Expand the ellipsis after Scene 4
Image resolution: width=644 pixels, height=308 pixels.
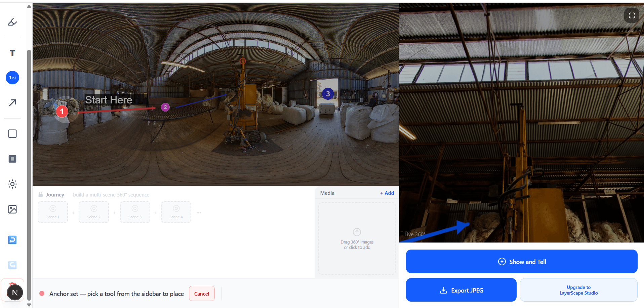click(199, 212)
